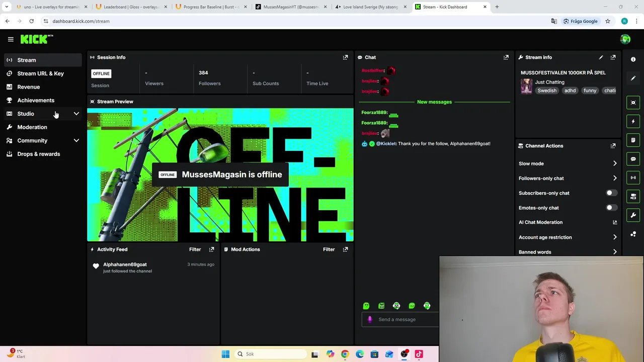Open OBS from the taskbar
Image resolution: width=644 pixels, height=362 pixels.
[x=404, y=354]
